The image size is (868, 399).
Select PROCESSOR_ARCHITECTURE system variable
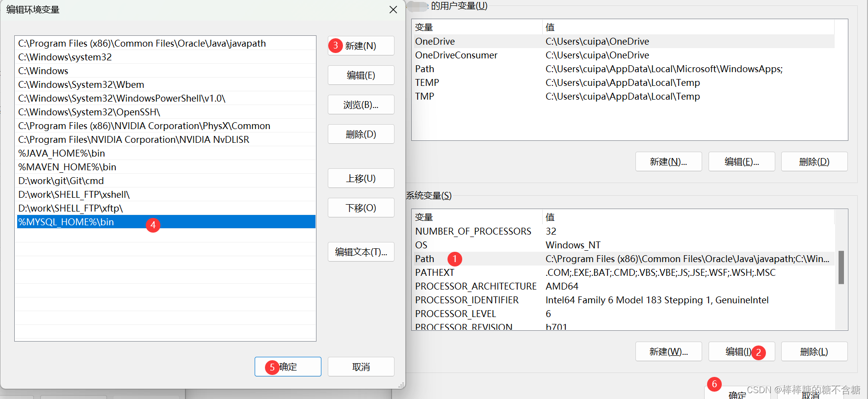(623, 286)
